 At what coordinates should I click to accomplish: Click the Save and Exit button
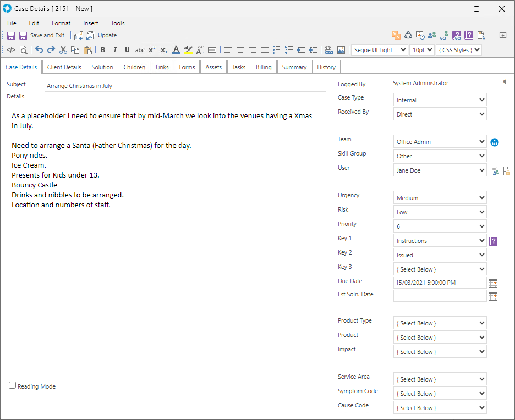pos(42,35)
